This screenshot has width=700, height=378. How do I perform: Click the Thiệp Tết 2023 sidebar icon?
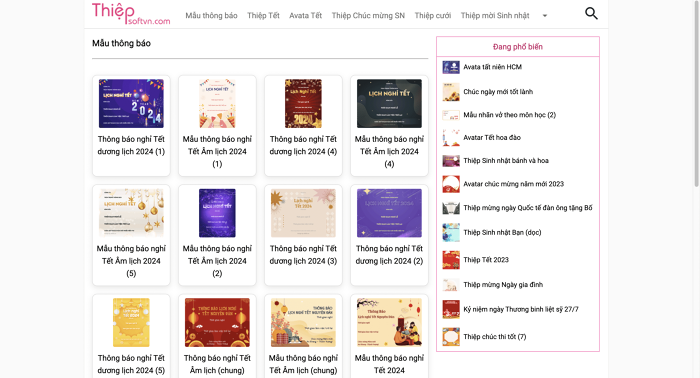point(451,260)
